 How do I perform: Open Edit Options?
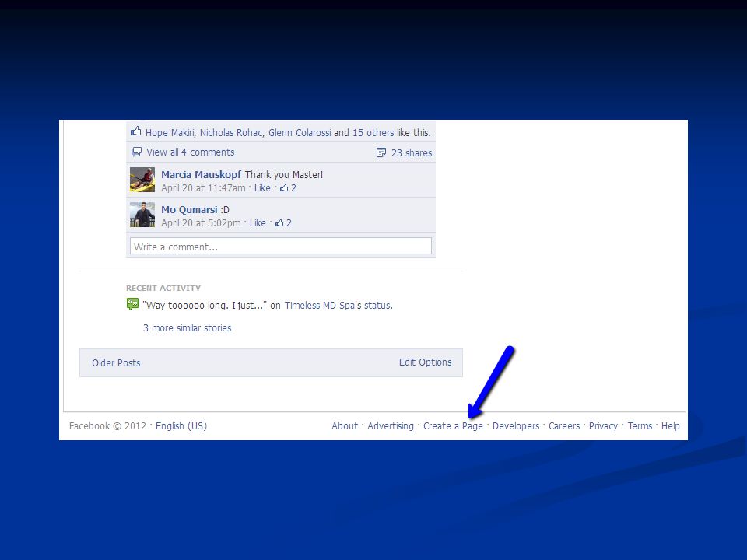426,362
